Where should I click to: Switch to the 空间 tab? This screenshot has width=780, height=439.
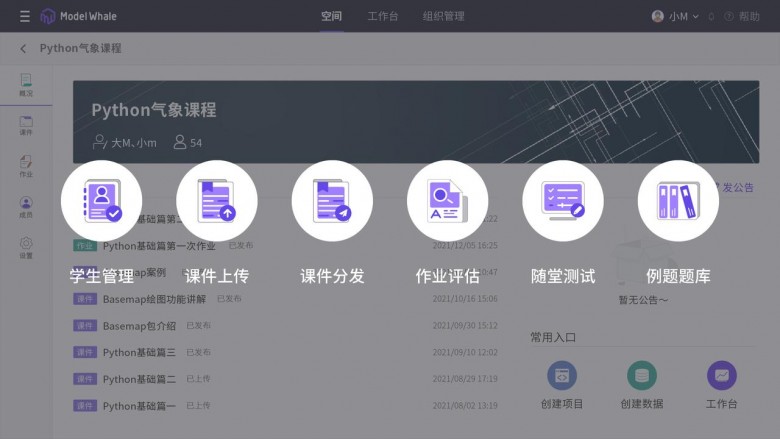coord(331,16)
